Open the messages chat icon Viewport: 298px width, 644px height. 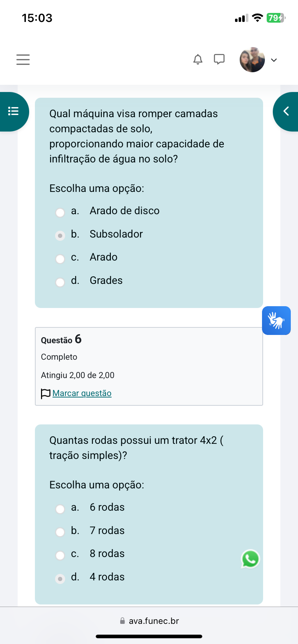(219, 59)
